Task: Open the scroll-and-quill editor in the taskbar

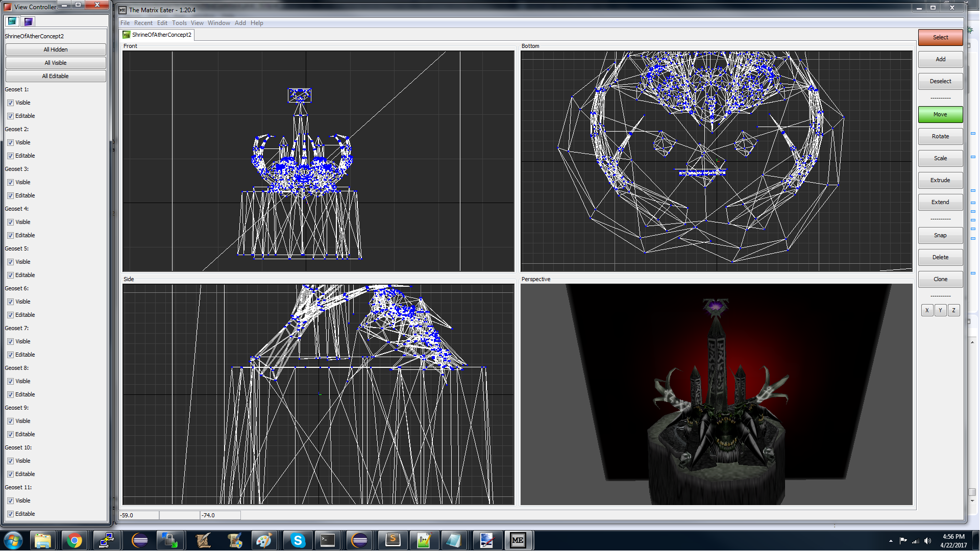Action: [202, 540]
